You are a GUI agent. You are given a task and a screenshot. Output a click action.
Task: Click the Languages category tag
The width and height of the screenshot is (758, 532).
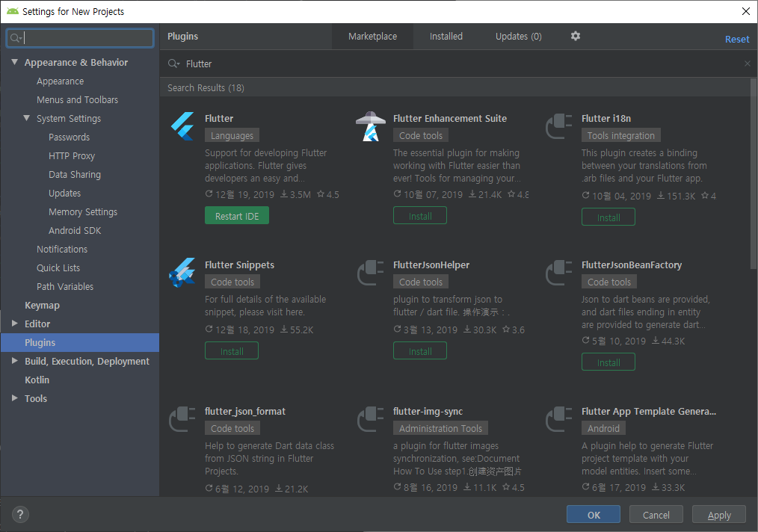click(x=232, y=135)
